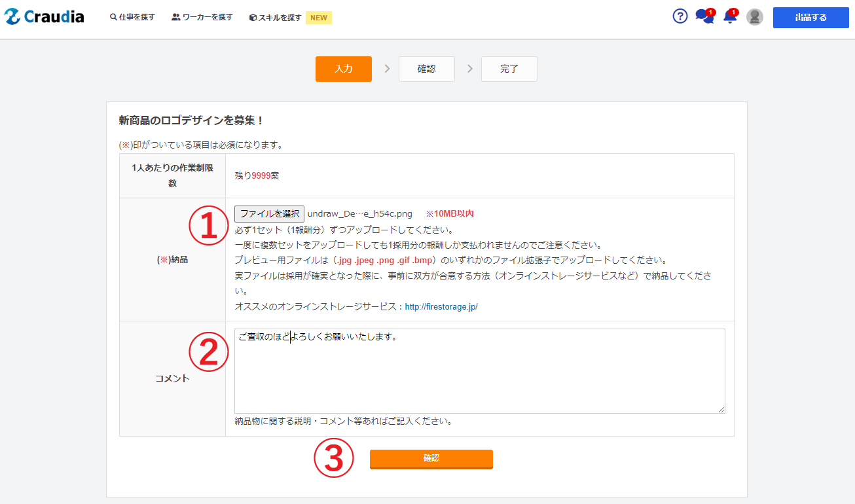Open the user avatar profile icon
855x504 pixels.
pyautogui.click(x=755, y=17)
